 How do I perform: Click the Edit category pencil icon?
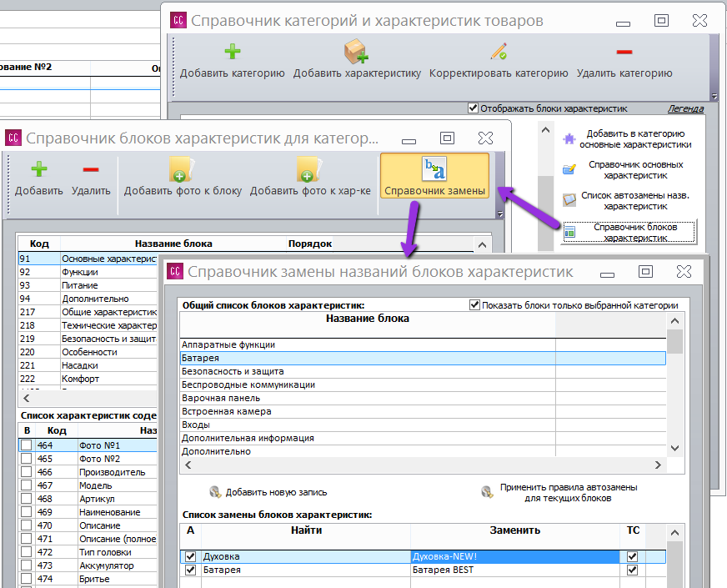[x=499, y=52]
